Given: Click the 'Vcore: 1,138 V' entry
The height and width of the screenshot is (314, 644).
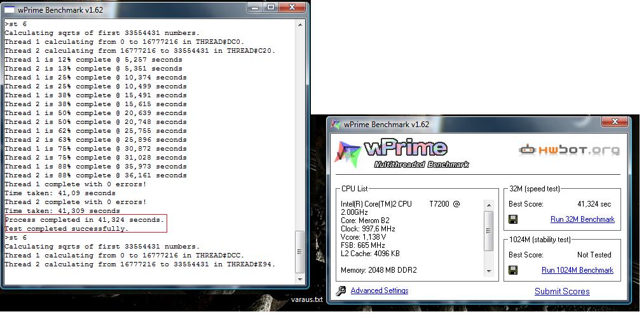Looking at the screenshot, I should click(x=364, y=237).
